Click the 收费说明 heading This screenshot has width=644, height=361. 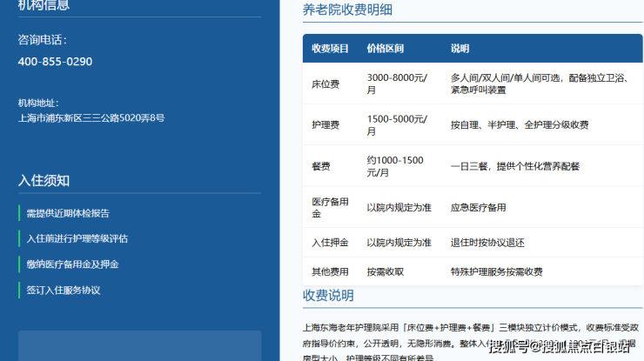coord(328,296)
